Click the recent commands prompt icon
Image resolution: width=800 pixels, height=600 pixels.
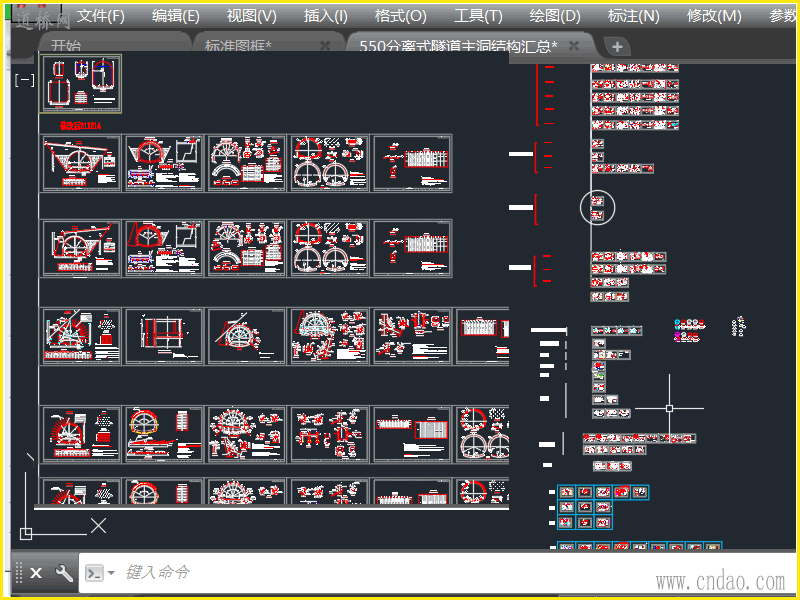93,573
